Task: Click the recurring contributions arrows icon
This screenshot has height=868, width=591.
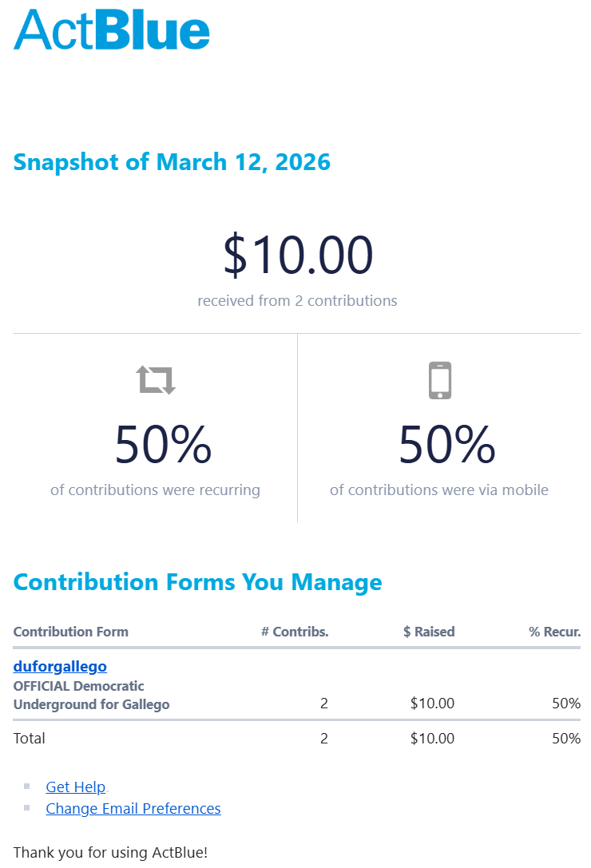Action: 156,380
